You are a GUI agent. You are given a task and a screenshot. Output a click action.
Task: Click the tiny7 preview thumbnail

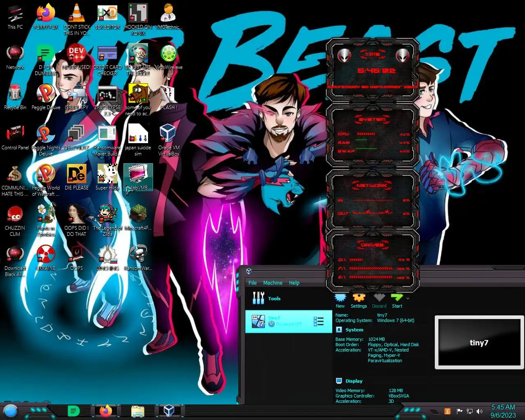click(479, 342)
